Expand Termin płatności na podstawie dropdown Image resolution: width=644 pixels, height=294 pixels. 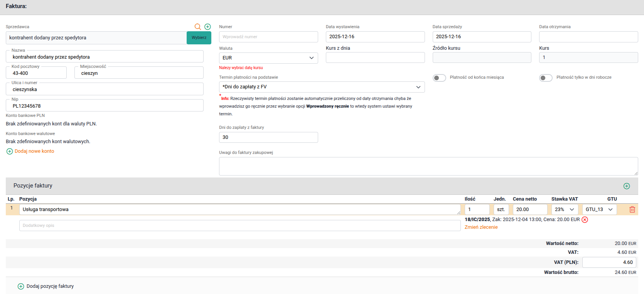(322, 87)
